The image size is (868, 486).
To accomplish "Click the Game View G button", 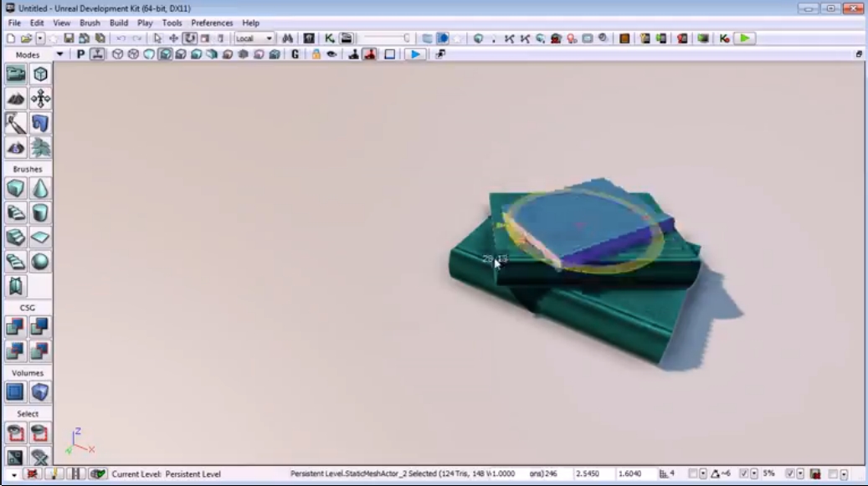I will [x=295, y=54].
